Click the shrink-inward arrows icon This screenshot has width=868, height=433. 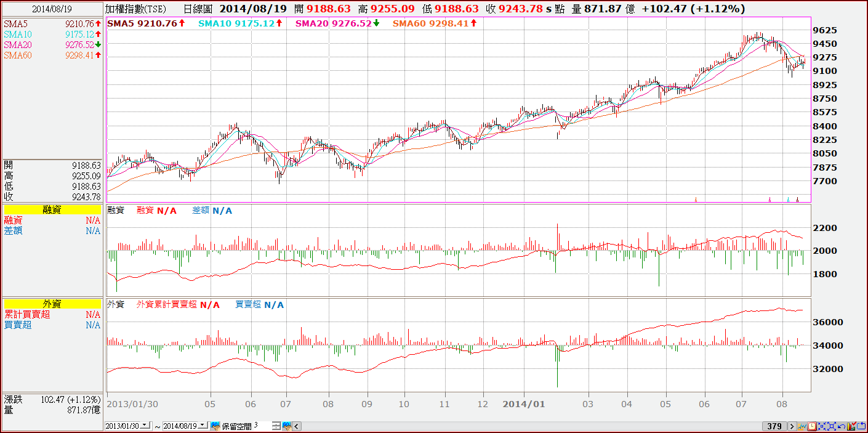822,426
